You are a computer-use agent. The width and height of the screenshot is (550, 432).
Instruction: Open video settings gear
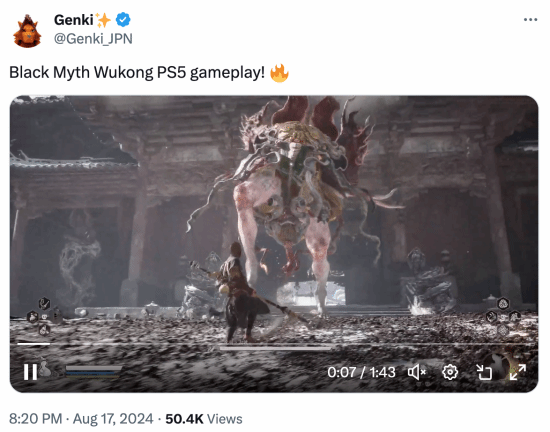pyautogui.click(x=450, y=372)
